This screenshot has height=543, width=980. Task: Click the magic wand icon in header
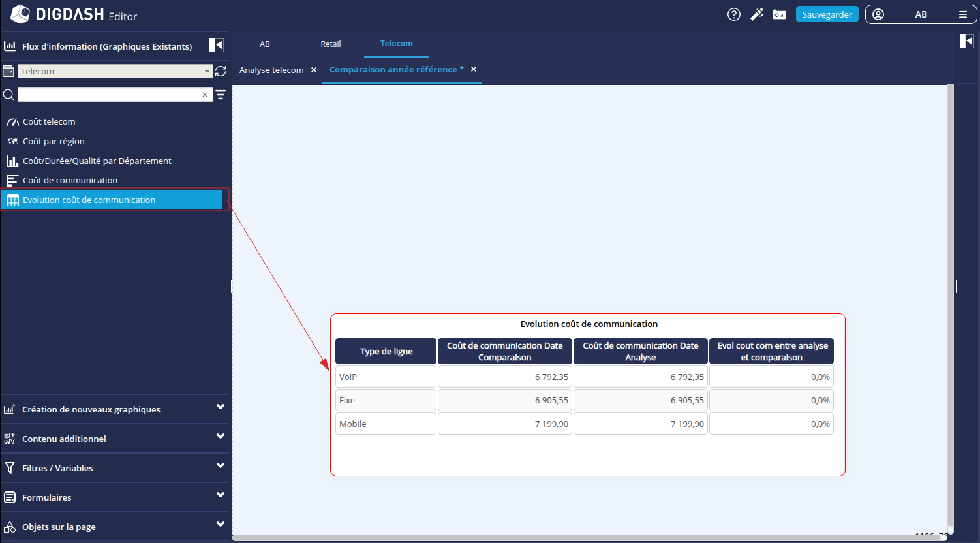[757, 14]
